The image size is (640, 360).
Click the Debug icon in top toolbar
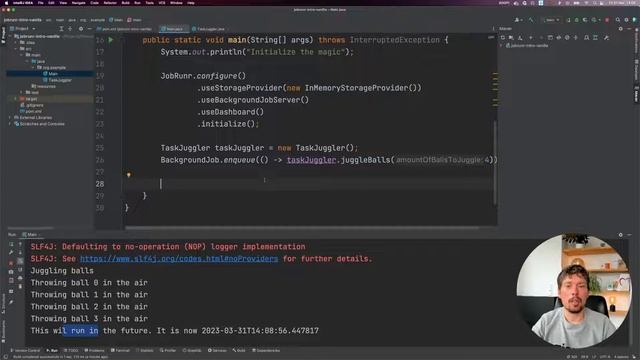576,20
